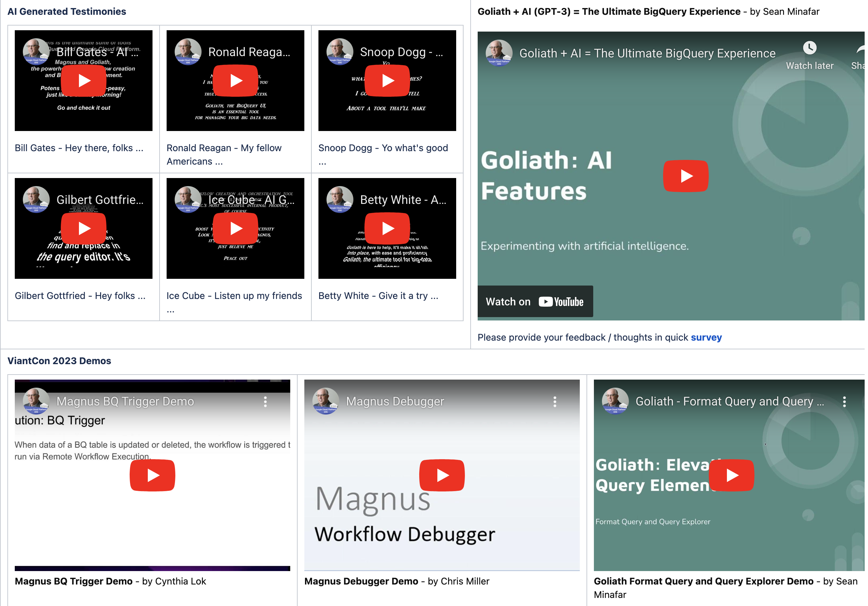Open 'Ronald Reagan - My fellow Americans' caption link
Image resolution: width=868 pixels, height=606 pixels.
[x=224, y=155]
